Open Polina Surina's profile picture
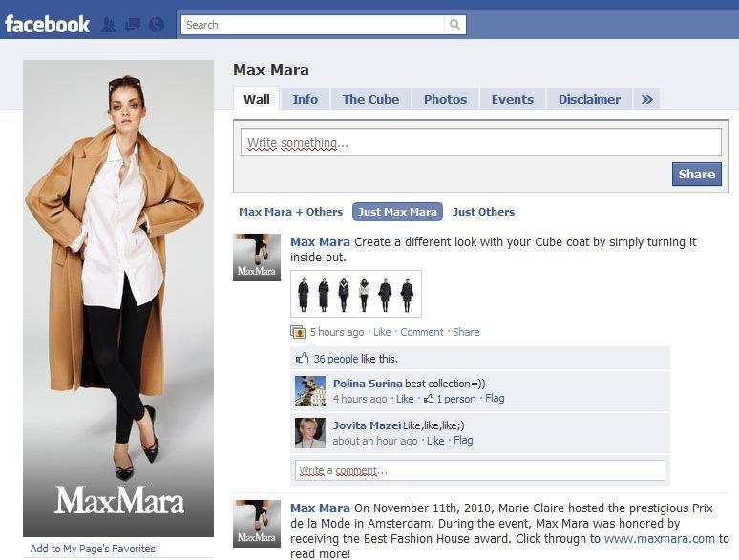 coord(310,391)
